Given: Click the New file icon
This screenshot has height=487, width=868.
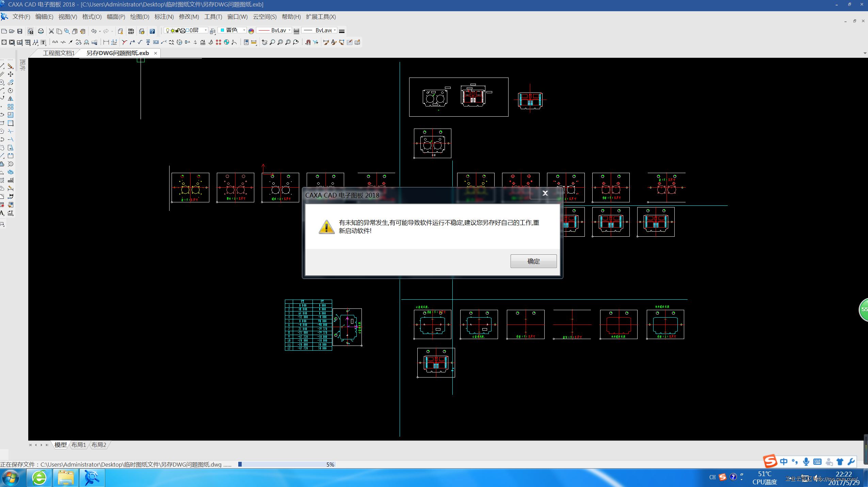Looking at the screenshot, I should tap(4, 31).
